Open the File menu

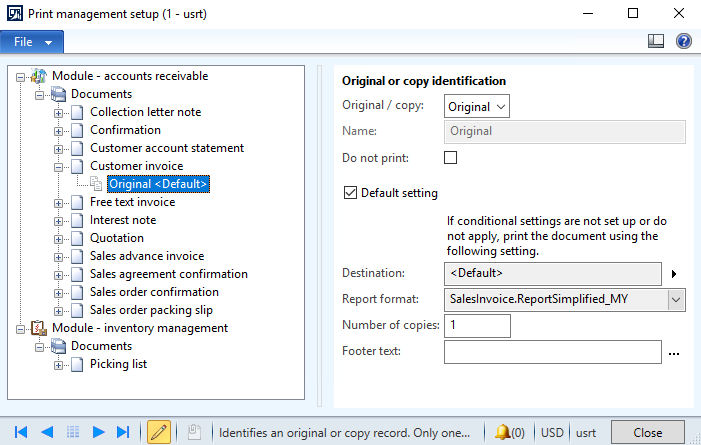[32, 42]
